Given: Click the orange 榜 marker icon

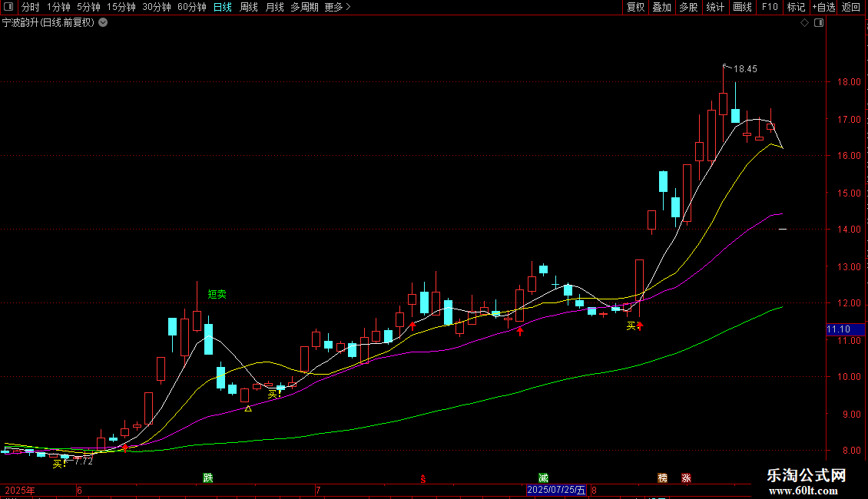Looking at the screenshot, I should (663, 478).
